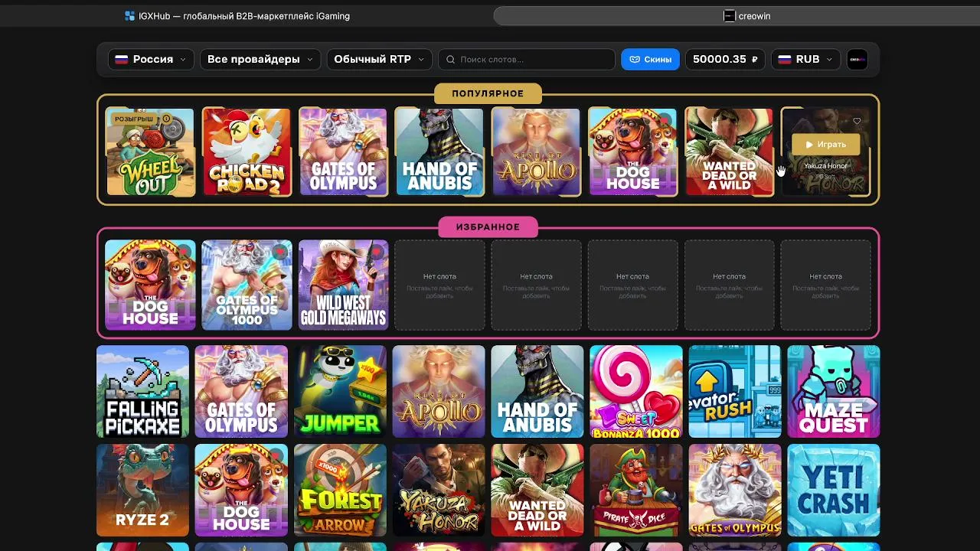Open Wanted Dead or a Wild beside Pirate Dice
This screenshot has height=551, width=980.
click(537, 491)
